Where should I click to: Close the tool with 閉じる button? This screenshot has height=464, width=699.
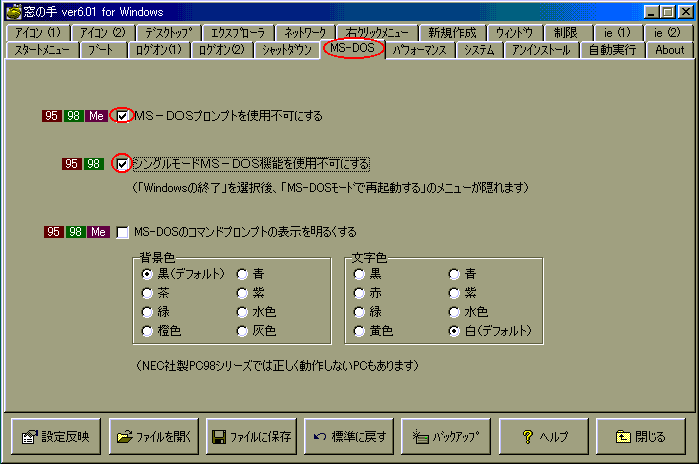641,436
